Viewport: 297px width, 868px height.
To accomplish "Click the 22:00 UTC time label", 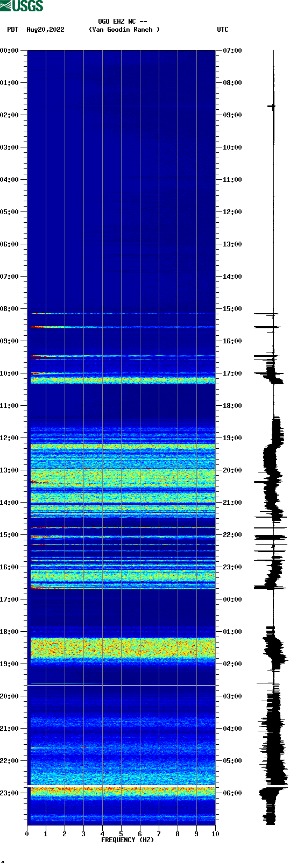I will coord(232,535).
